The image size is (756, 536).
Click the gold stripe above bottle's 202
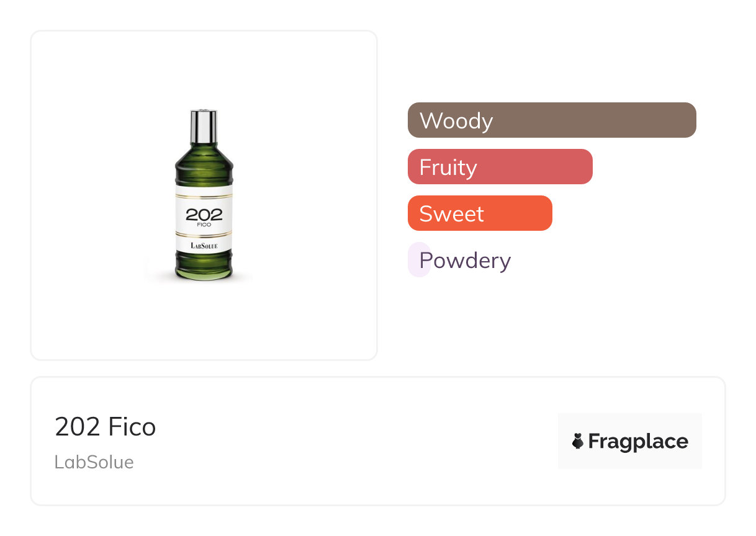pos(204,196)
